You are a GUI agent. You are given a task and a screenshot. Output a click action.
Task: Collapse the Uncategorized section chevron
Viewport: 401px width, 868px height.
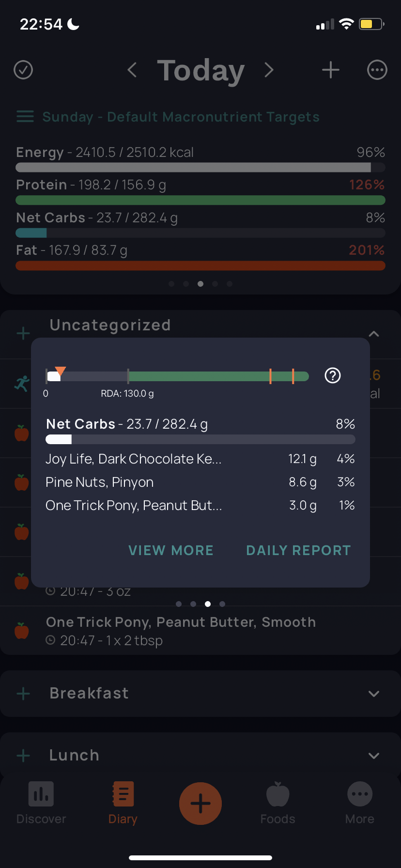click(374, 334)
